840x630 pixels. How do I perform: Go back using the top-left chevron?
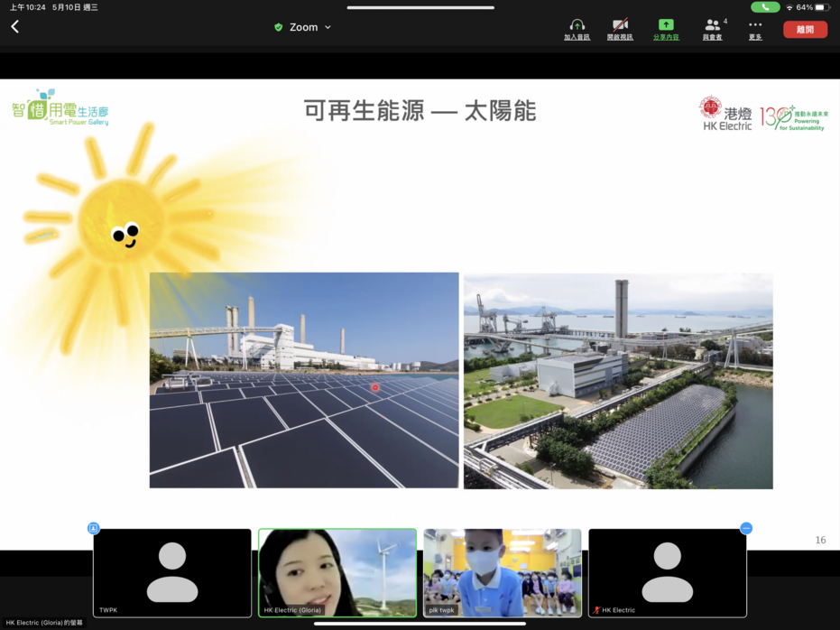(14, 27)
